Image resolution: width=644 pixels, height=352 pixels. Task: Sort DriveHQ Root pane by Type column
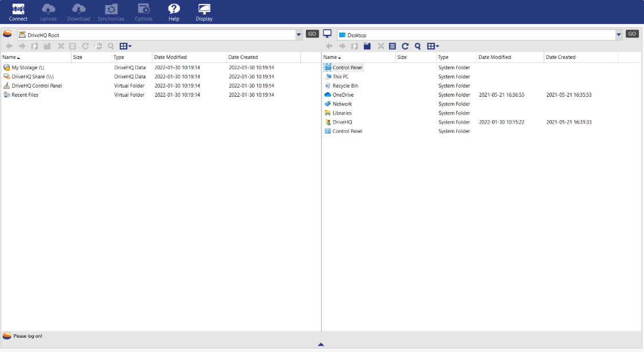click(x=132, y=57)
